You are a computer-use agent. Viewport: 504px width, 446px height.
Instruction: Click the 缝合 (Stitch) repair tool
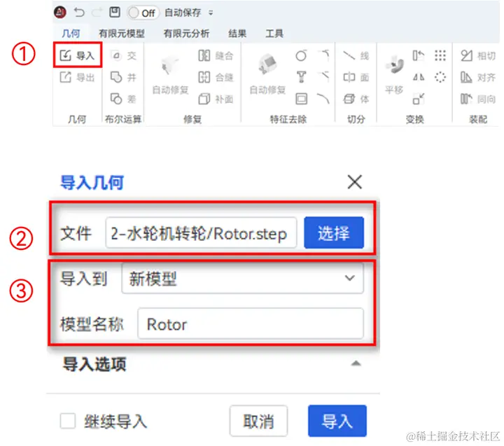click(216, 55)
